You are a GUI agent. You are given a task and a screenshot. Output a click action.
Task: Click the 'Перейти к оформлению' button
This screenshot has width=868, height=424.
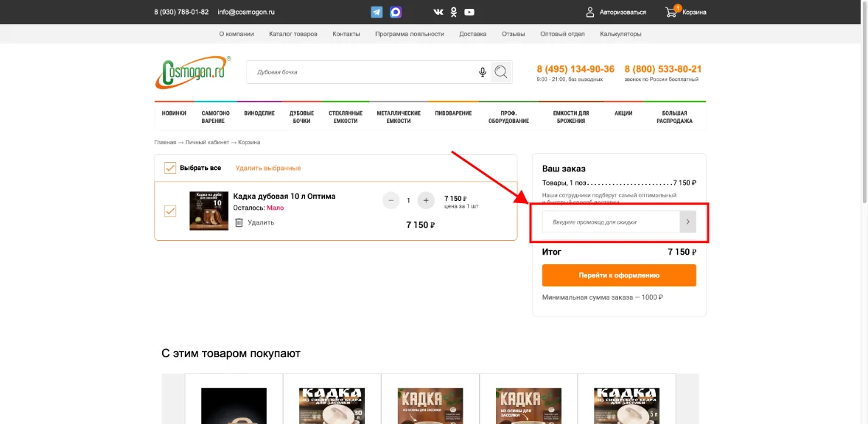click(619, 275)
